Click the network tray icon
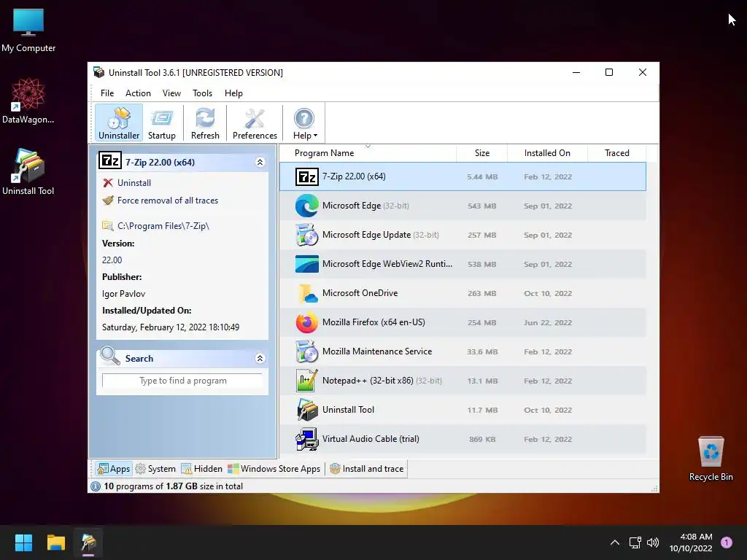This screenshot has width=747, height=560. [x=635, y=542]
